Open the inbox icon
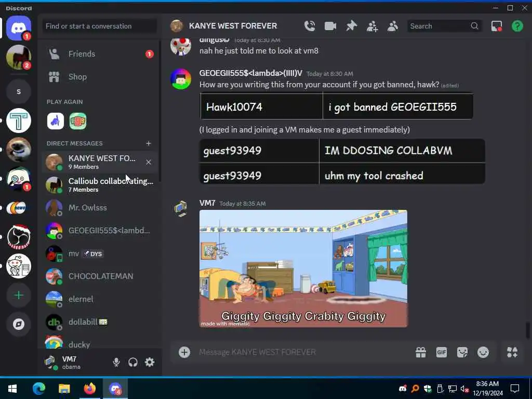Viewport: 532px width, 399px height. 496,26
